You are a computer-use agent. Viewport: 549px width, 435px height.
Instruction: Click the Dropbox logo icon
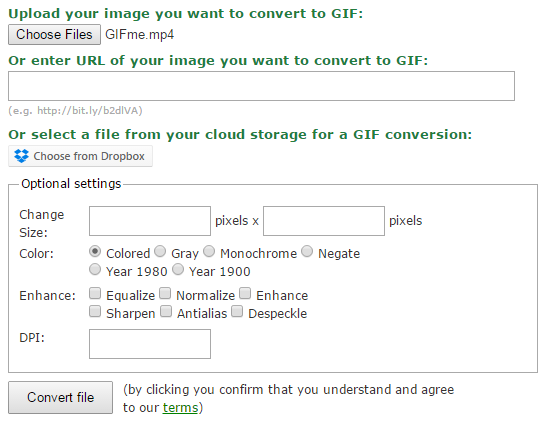point(21,156)
